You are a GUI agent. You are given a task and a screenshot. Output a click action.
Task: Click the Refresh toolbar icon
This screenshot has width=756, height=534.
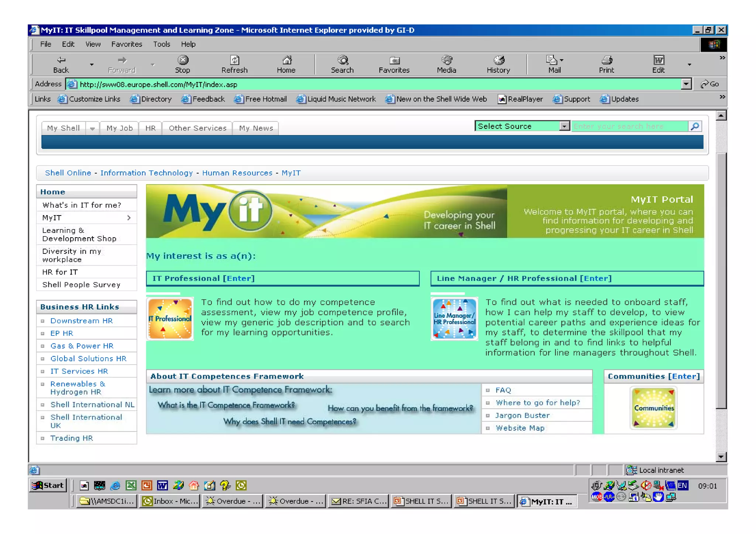pyautogui.click(x=234, y=61)
